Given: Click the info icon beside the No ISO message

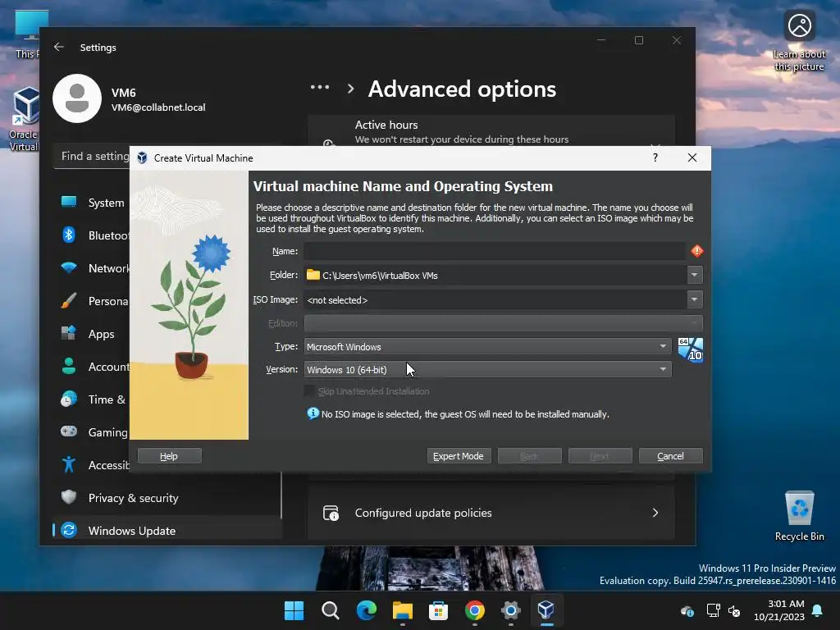Looking at the screenshot, I should [313, 413].
